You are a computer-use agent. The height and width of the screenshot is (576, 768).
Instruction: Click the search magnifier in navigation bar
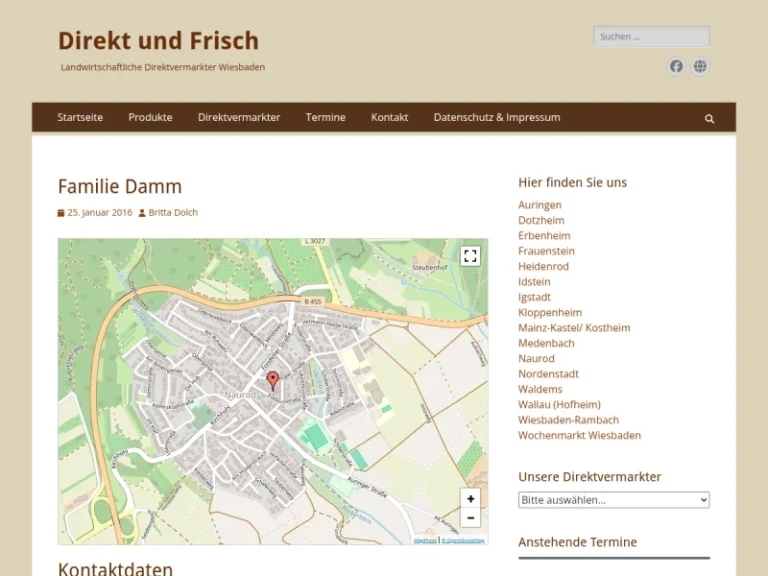click(709, 119)
